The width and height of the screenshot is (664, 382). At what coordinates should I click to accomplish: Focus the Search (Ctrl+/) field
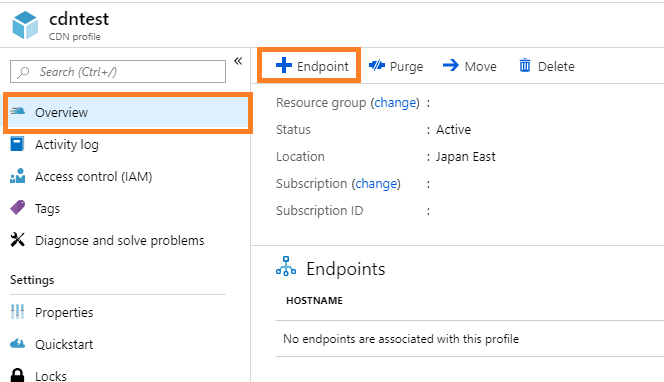(118, 72)
